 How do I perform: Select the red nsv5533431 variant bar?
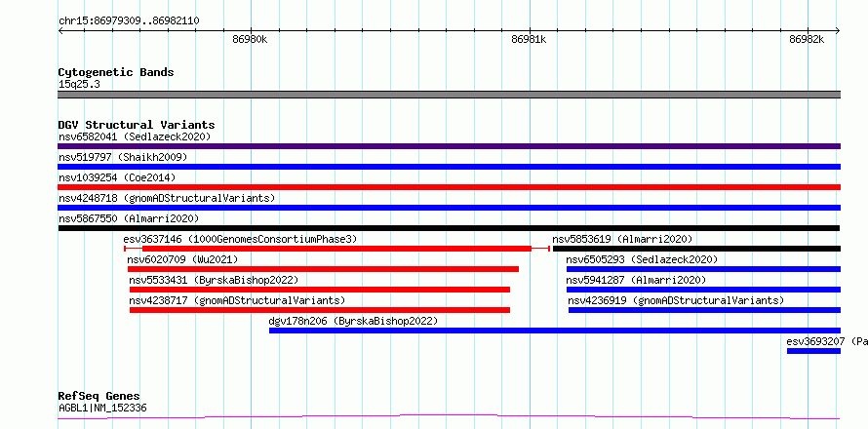(320, 290)
